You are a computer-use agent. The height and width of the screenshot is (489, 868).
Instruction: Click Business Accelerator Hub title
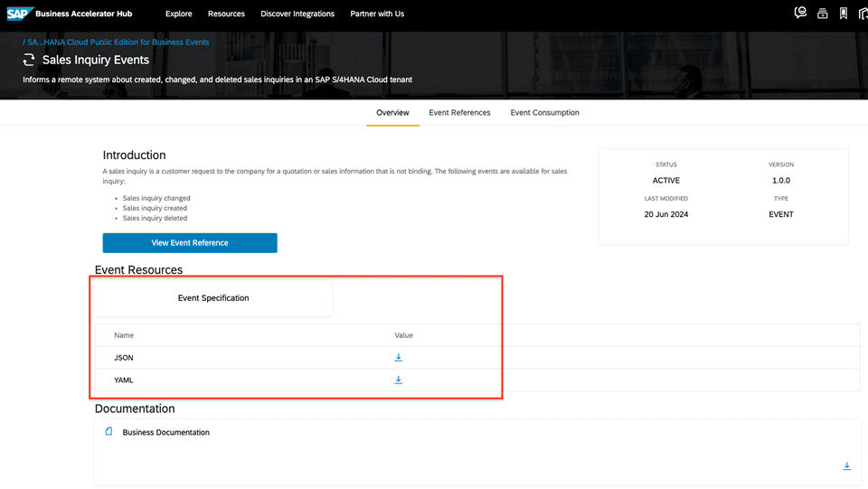(x=83, y=14)
